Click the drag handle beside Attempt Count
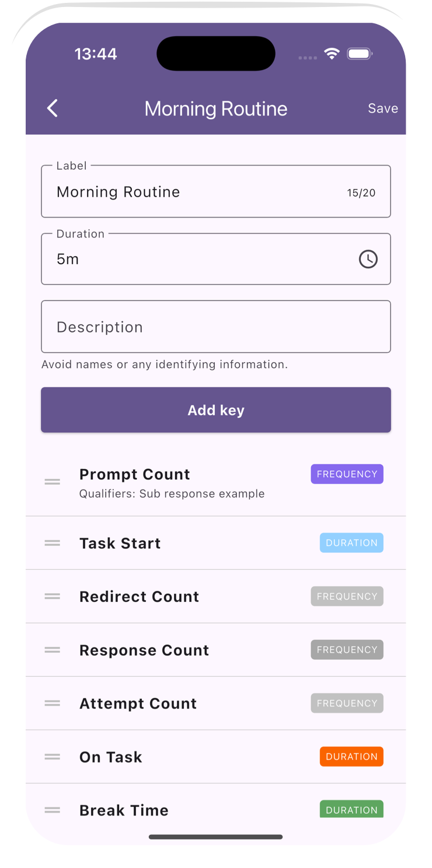Screen dimensions: 432x868 click(x=52, y=703)
